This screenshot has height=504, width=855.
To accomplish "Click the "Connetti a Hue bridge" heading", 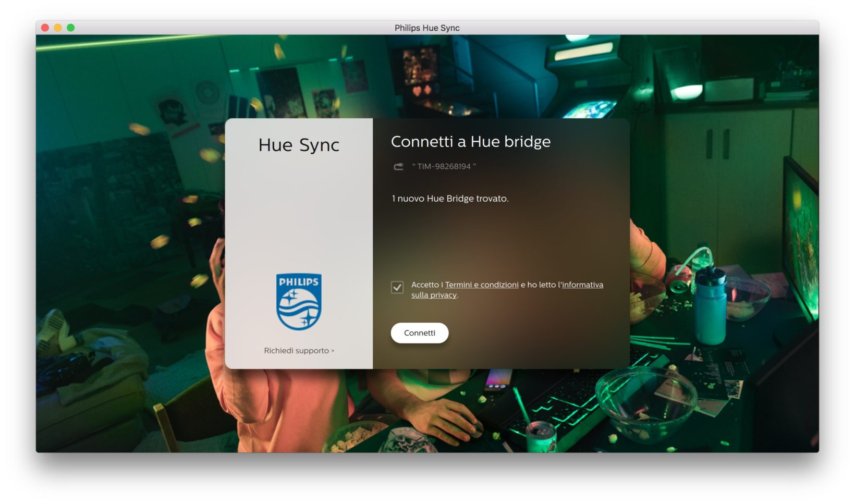I will (471, 142).
